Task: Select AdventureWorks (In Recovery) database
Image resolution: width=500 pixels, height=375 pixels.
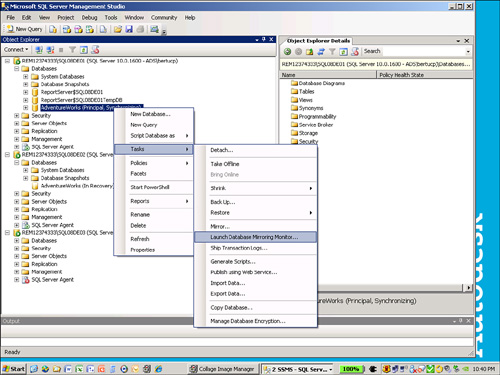Action: pyautogui.click(x=77, y=186)
